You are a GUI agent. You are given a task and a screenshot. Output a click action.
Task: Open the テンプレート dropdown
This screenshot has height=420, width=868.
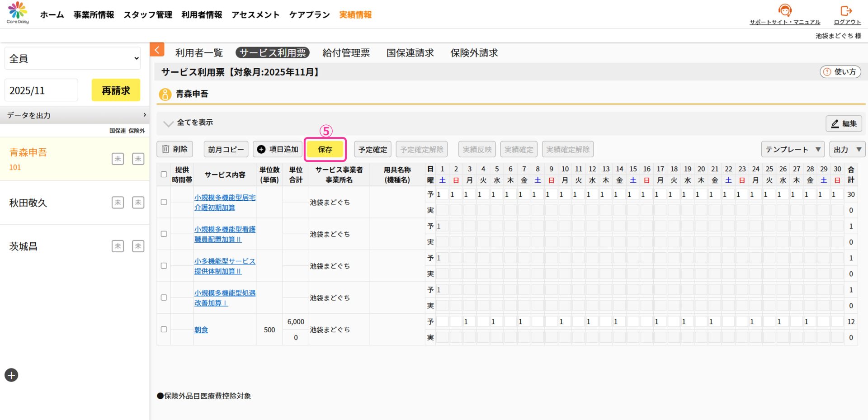click(793, 149)
